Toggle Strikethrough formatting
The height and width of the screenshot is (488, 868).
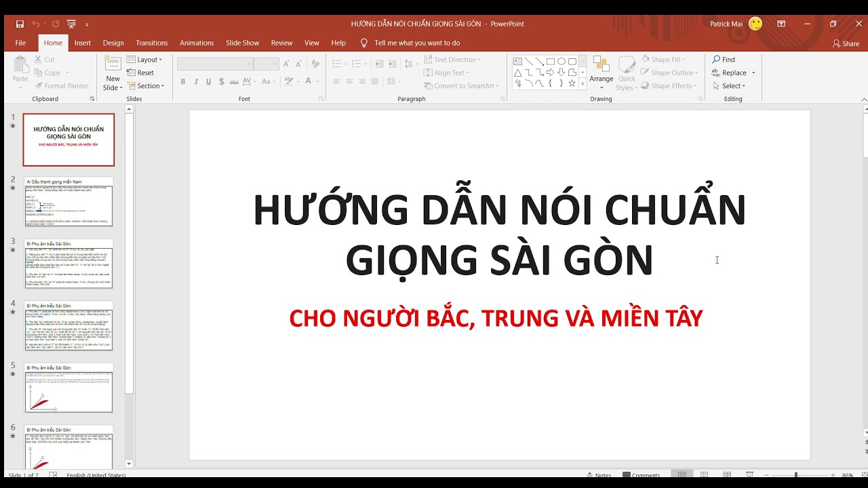click(x=235, y=81)
